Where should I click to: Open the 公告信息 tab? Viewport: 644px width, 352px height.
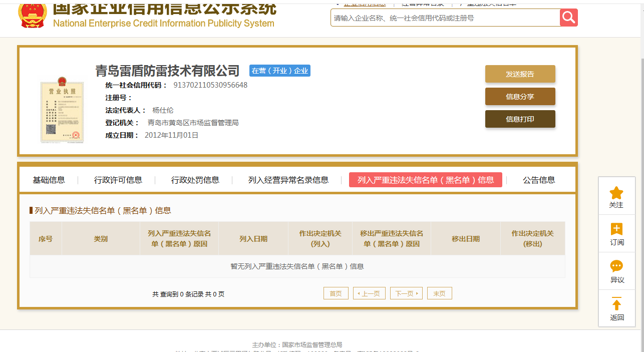point(539,180)
